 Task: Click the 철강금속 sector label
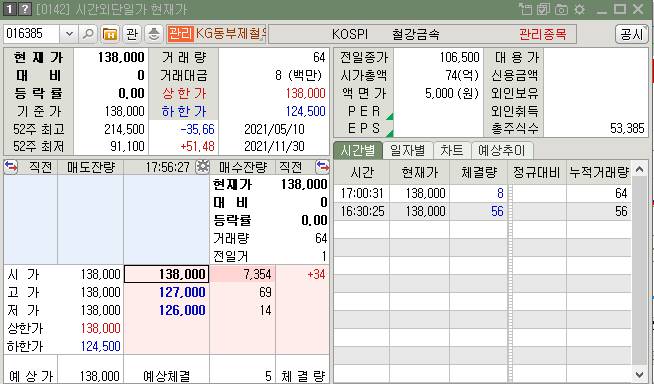click(x=415, y=34)
